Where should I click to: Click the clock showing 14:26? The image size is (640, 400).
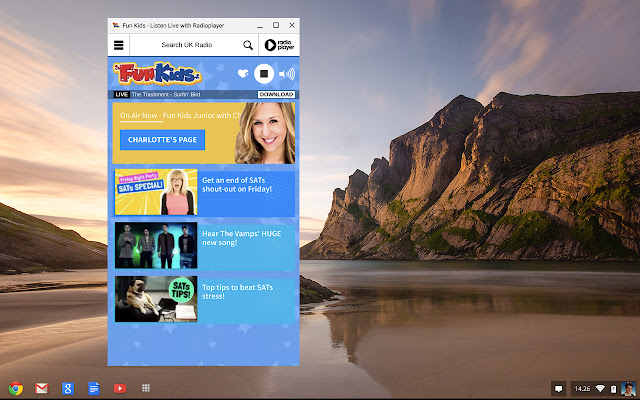point(582,389)
